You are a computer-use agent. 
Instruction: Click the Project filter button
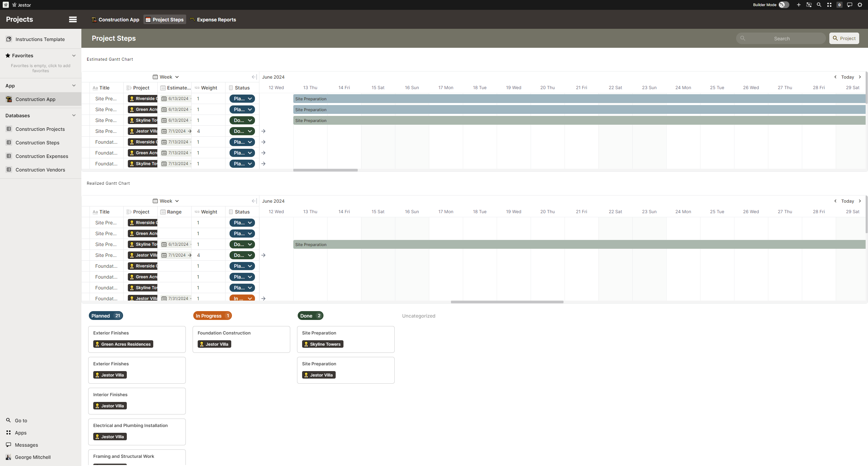844,38
